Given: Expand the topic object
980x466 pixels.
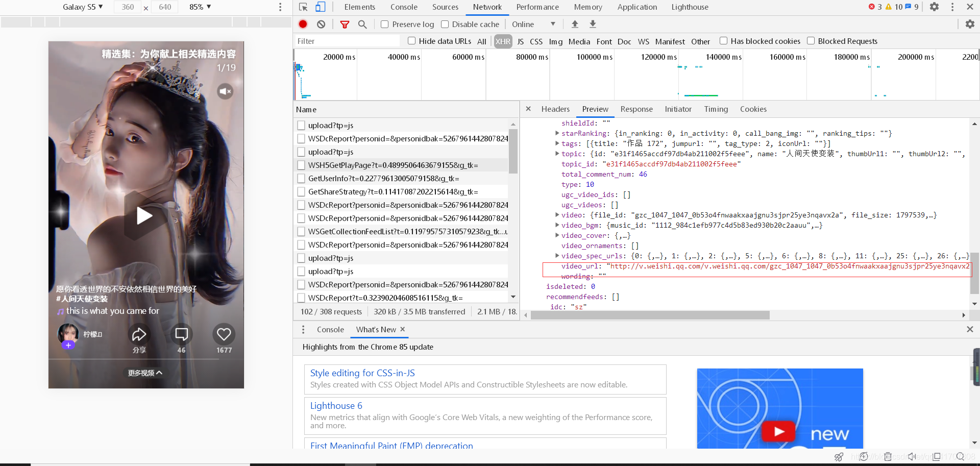Looking at the screenshot, I should click(557, 154).
